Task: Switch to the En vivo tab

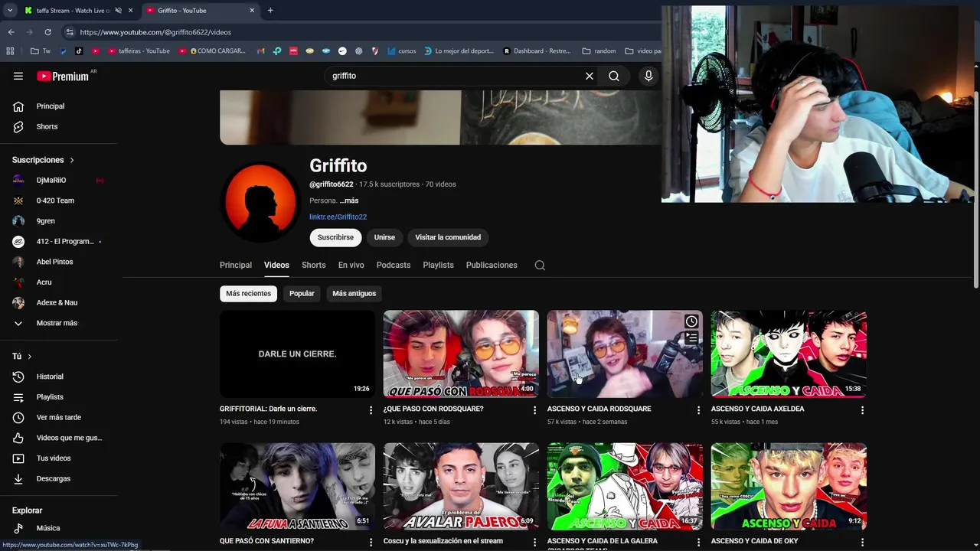Action: click(351, 266)
